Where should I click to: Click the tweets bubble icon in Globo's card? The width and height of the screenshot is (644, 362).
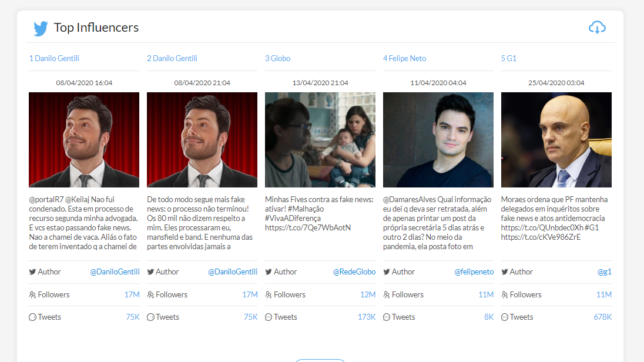pos(268,317)
